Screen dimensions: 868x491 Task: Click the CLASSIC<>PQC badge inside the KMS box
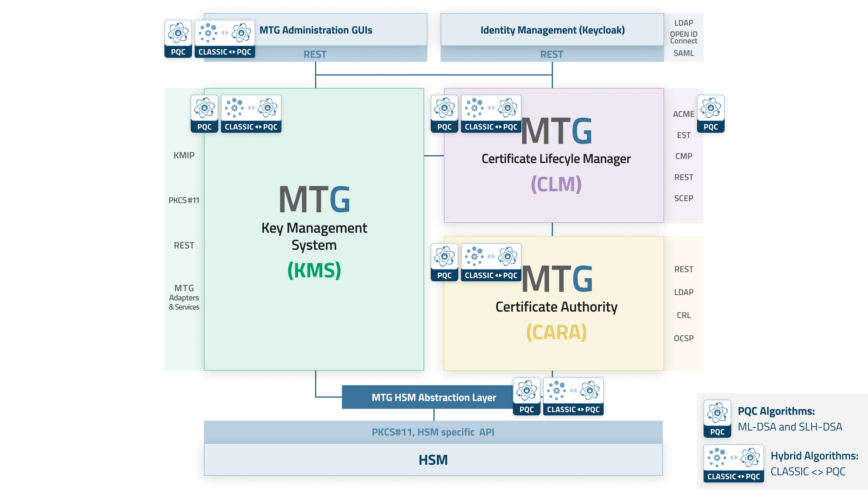(x=251, y=114)
